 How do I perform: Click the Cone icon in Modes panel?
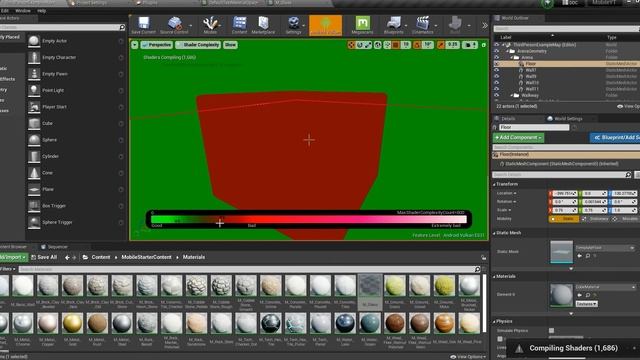point(34,173)
